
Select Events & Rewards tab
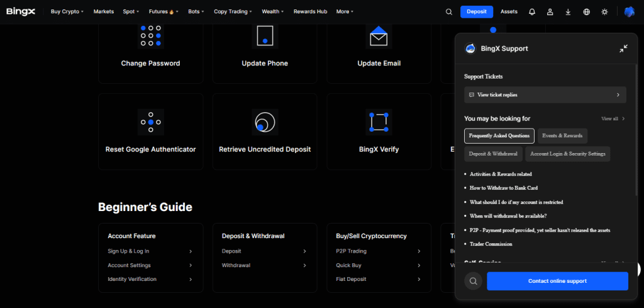[562, 135]
